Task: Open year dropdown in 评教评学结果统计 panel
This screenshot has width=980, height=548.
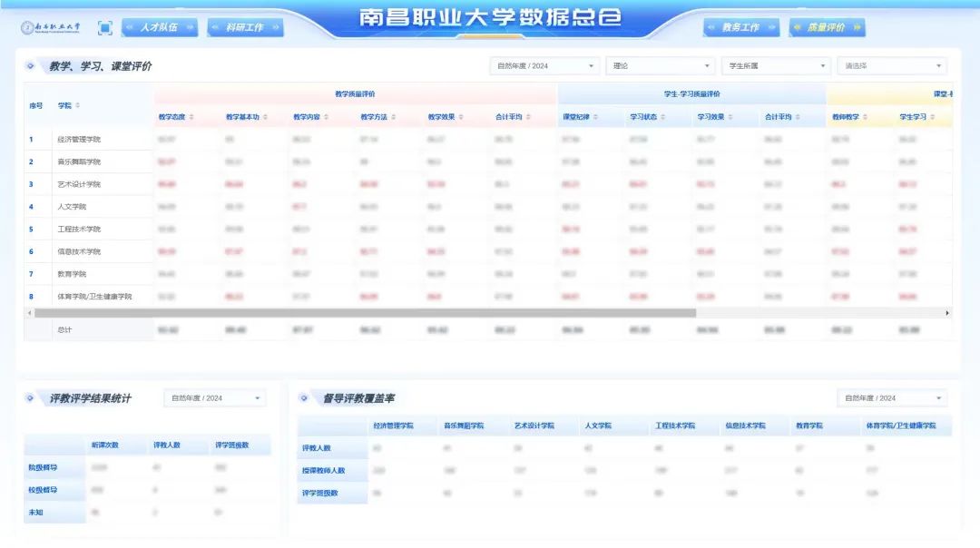Action: (215, 398)
